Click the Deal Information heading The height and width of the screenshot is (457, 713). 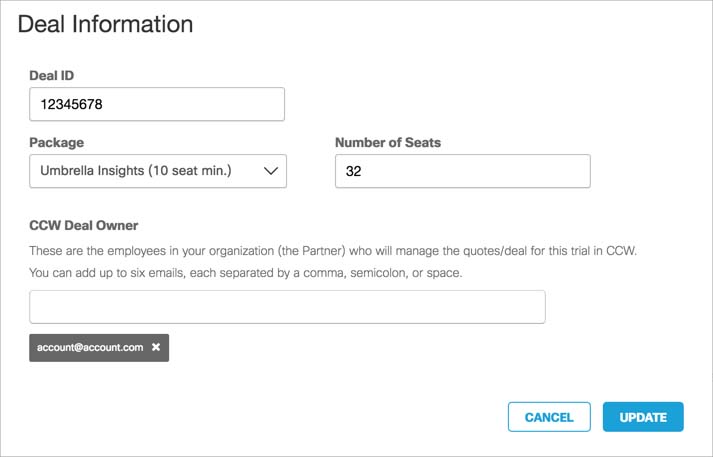pos(106,24)
